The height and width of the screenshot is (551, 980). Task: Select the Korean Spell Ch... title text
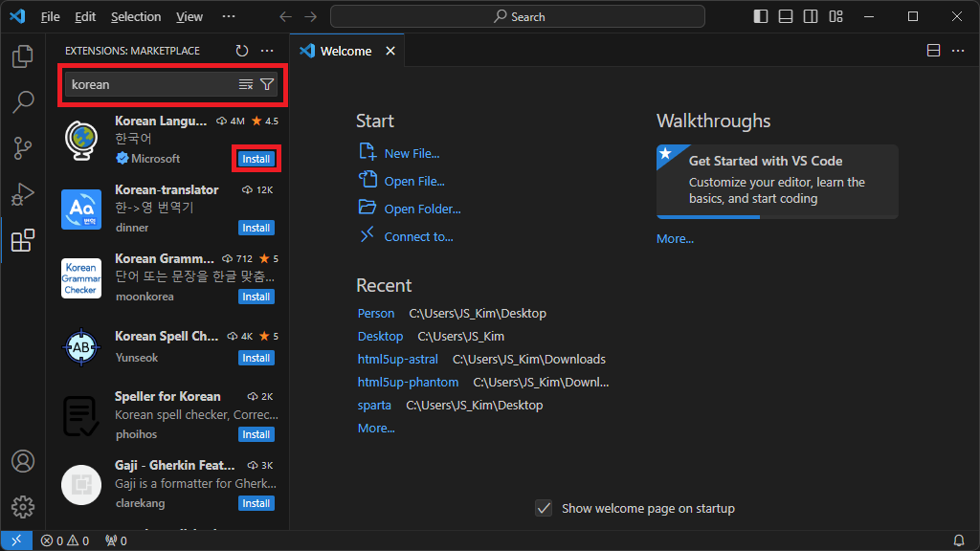tap(167, 336)
